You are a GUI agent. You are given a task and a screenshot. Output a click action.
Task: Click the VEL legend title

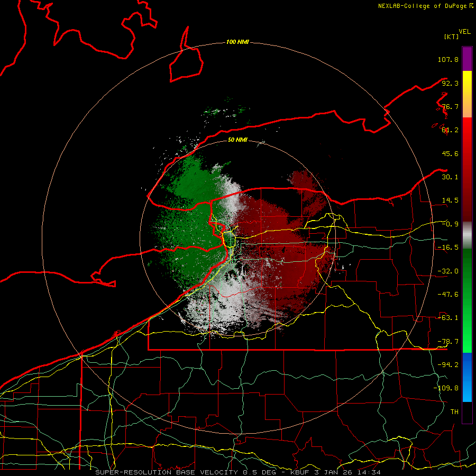pos(464,32)
